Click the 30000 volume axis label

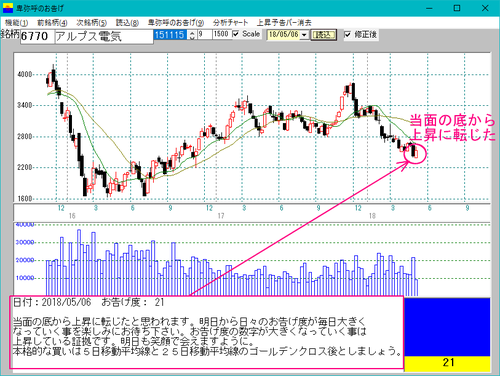24,242
